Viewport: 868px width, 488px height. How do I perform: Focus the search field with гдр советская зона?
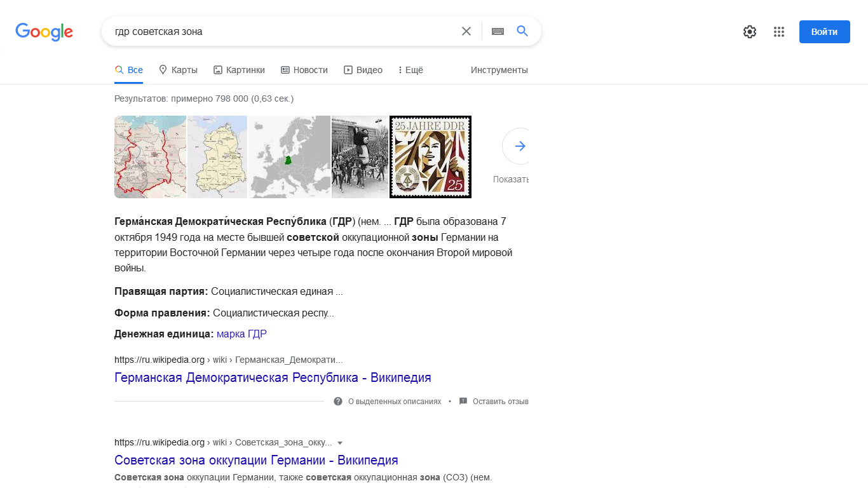[x=280, y=31]
